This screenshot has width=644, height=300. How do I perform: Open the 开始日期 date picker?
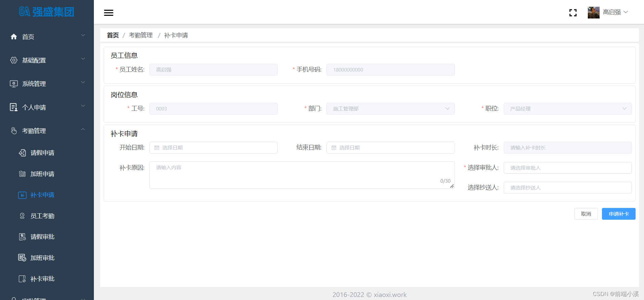coord(213,147)
